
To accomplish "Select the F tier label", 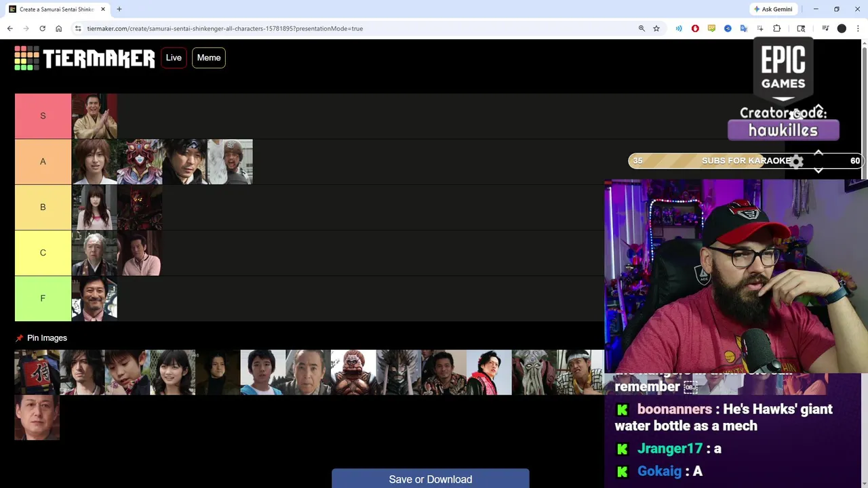I will (43, 298).
